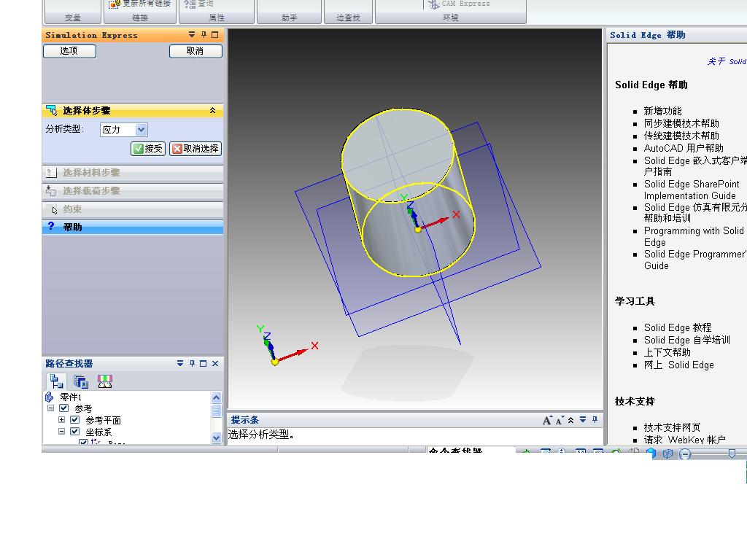This screenshot has height=560, width=747.
Task: Click the 取消选择 button
Action: (x=196, y=149)
